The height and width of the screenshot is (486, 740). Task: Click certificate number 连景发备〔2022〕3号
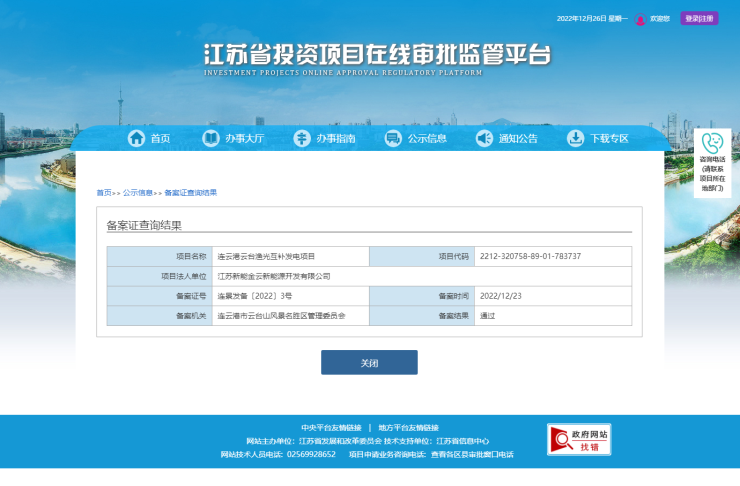(x=254, y=296)
